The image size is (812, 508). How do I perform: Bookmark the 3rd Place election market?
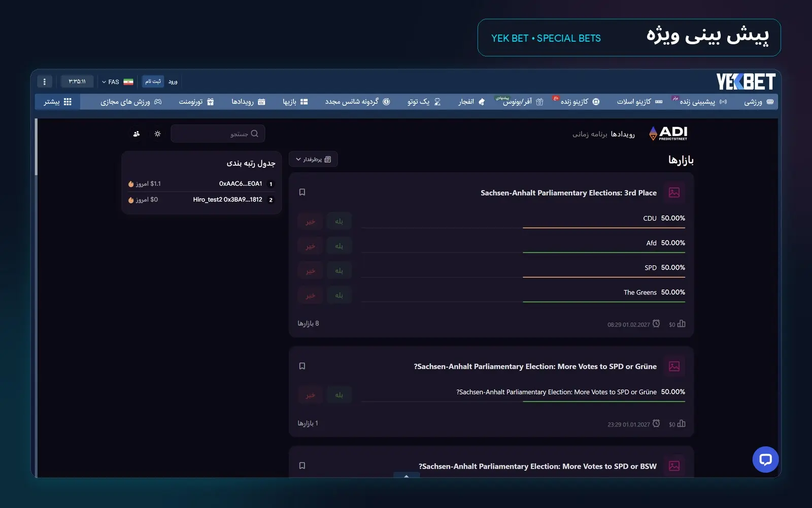point(302,192)
